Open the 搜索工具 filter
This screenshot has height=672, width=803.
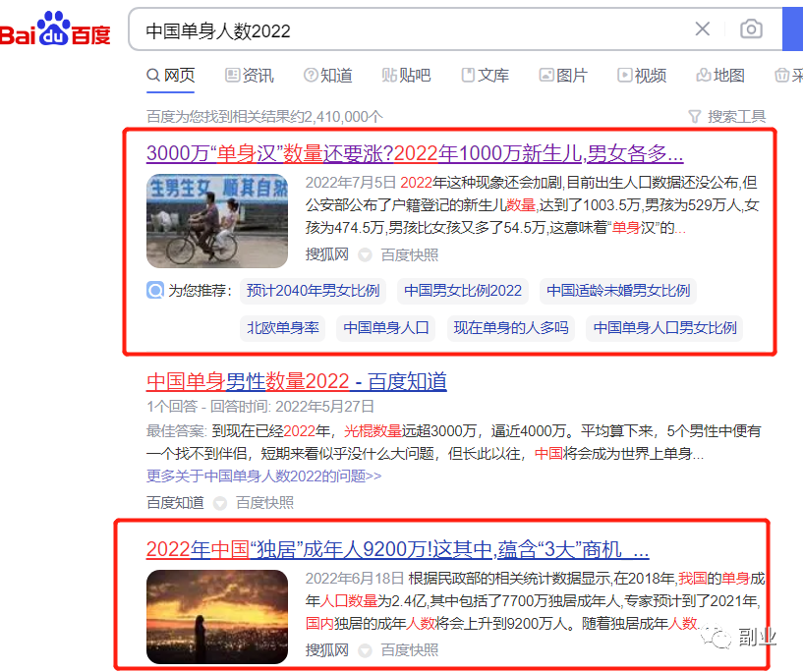[x=726, y=116]
